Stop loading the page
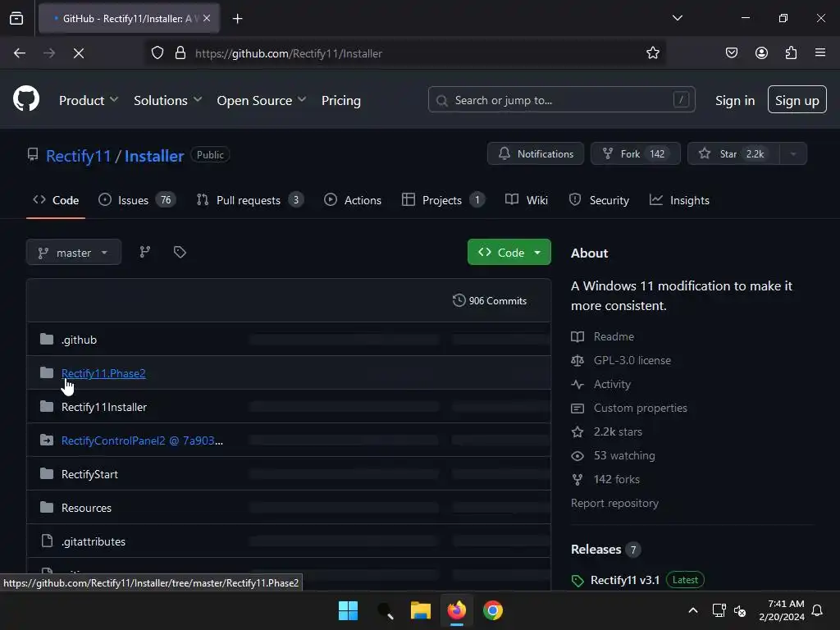 [79, 53]
